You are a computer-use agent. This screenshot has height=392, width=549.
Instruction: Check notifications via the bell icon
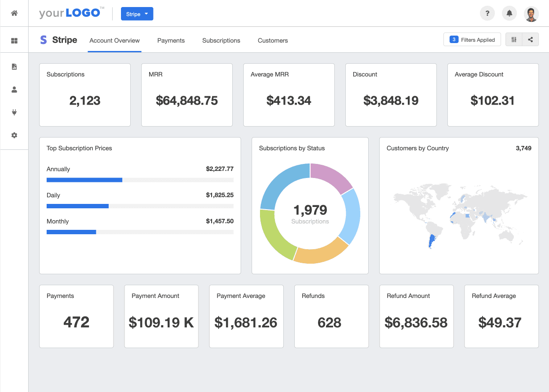pos(509,13)
